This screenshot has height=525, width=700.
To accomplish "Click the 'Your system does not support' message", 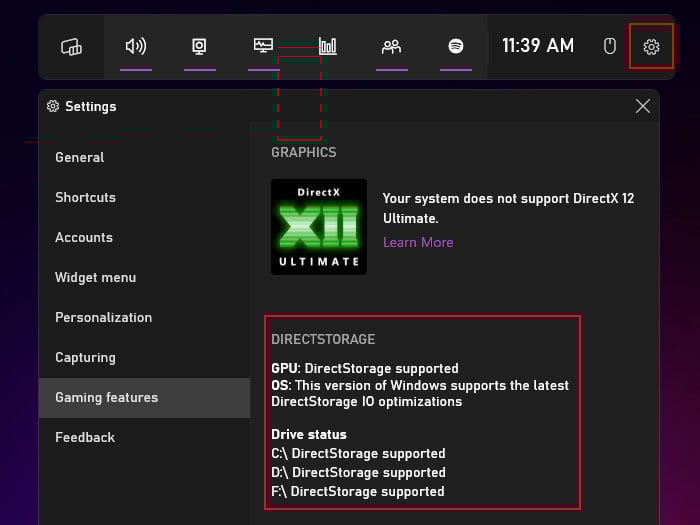I will click(x=508, y=208).
